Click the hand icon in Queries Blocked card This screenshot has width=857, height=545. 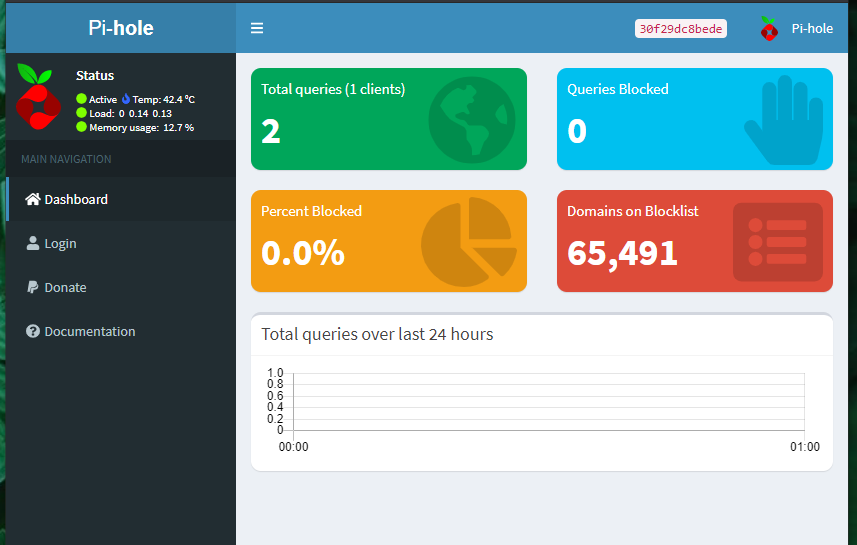[784, 120]
